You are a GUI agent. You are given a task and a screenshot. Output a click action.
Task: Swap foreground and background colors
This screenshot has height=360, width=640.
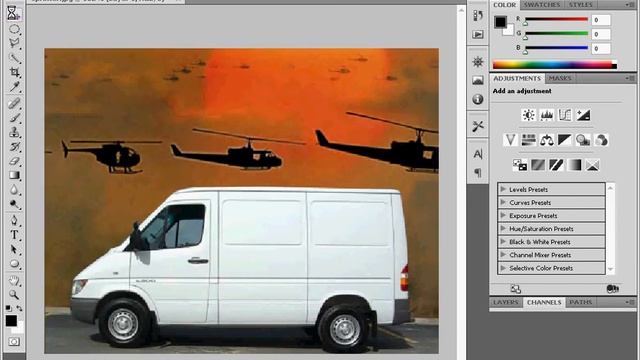tap(19, 308)
